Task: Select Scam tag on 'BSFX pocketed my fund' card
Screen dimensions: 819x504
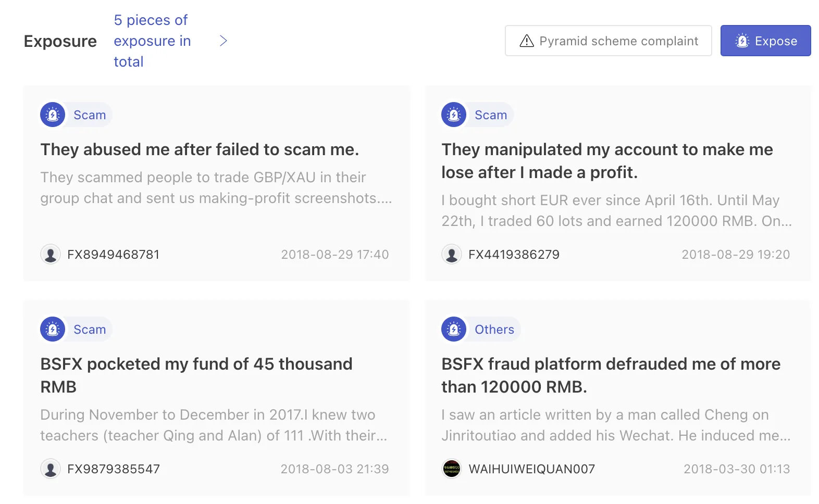Action: [90, 330]
